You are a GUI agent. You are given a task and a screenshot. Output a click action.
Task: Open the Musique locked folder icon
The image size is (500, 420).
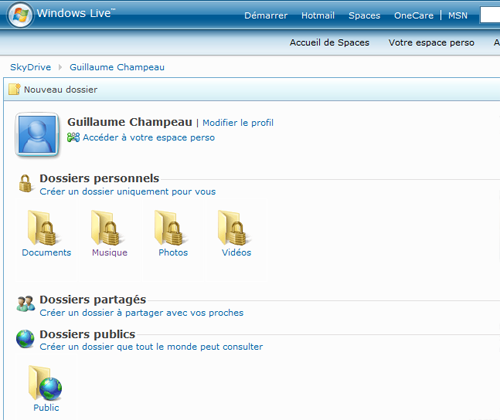tap(107, 228)
